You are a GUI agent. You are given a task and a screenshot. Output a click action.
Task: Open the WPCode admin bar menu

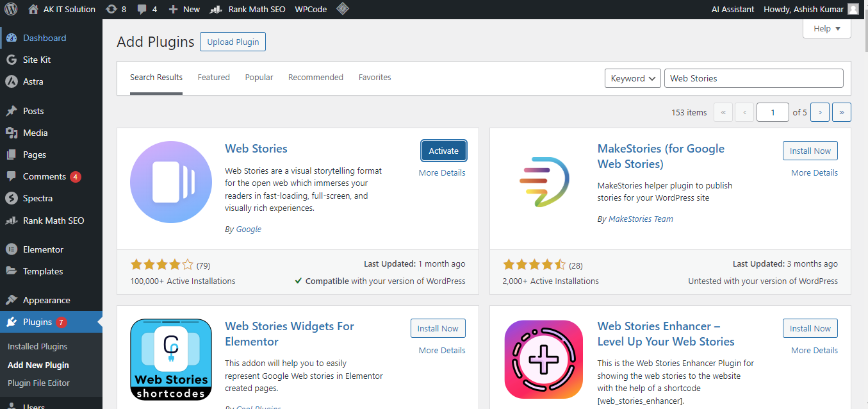[311, 9]
